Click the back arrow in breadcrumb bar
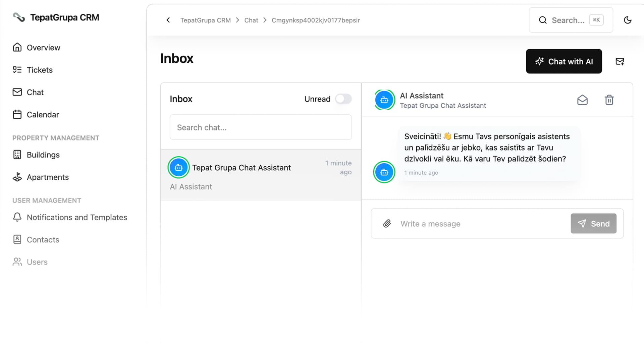 click(168, 20)
